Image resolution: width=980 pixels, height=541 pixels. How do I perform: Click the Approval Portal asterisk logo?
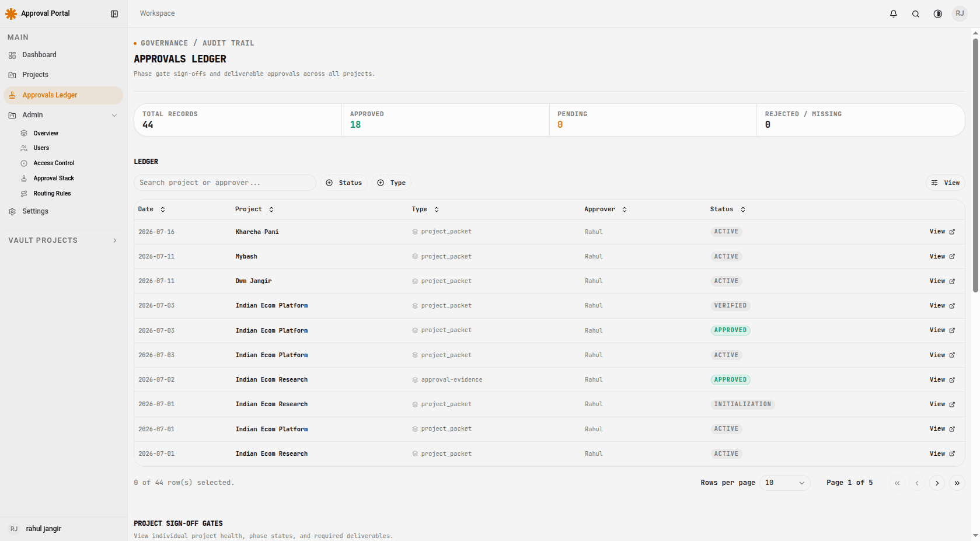[x=11, y=13]
